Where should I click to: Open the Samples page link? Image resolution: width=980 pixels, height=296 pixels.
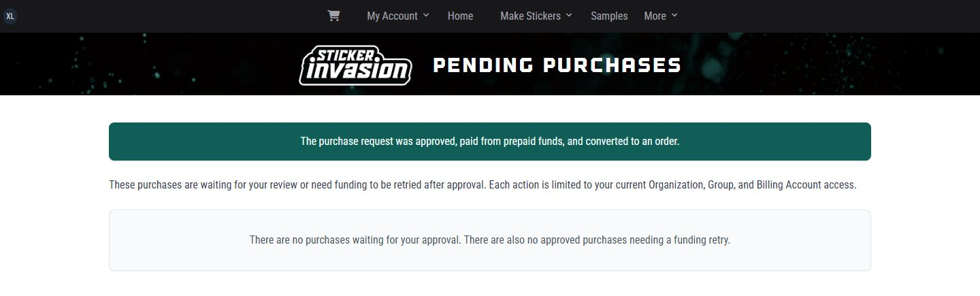point(609,16)
